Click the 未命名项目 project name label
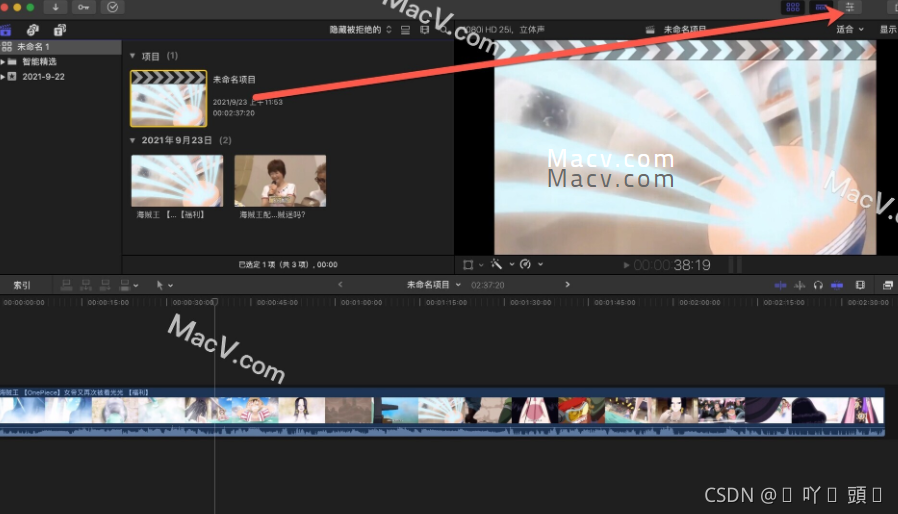 point(234,80)
